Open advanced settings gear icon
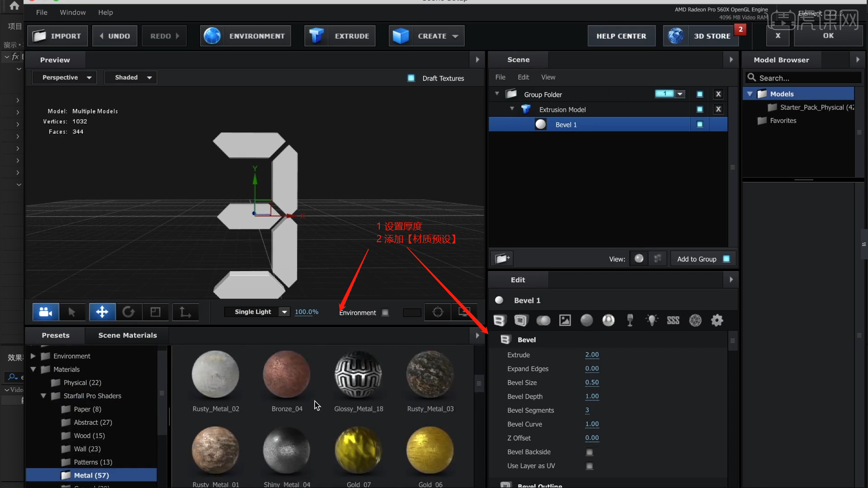 [717, 320]
